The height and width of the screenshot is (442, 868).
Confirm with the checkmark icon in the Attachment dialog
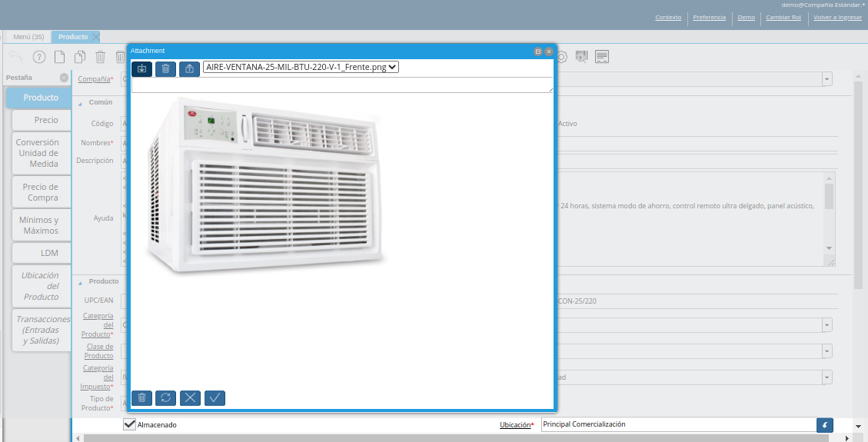pyautogui.click(x=215, y=397)
